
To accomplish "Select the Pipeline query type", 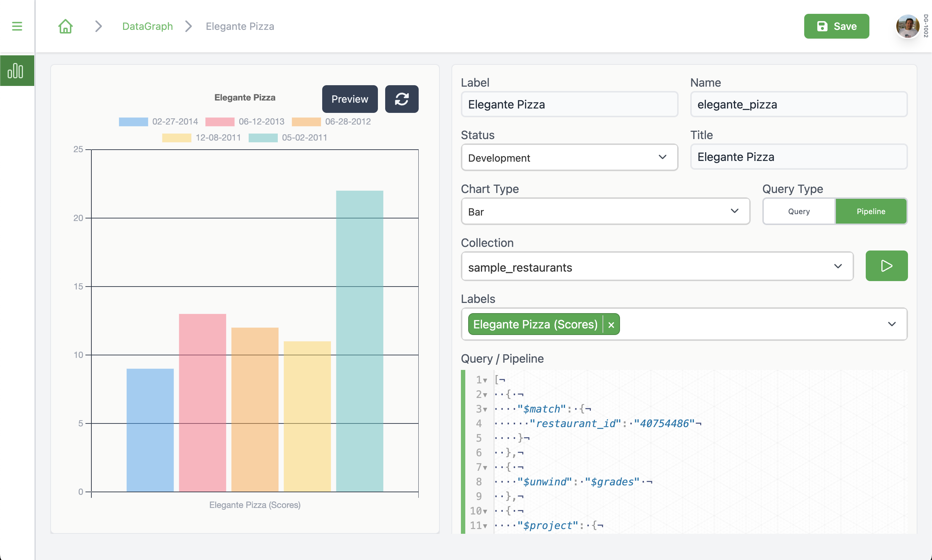I will pos(870,211).
